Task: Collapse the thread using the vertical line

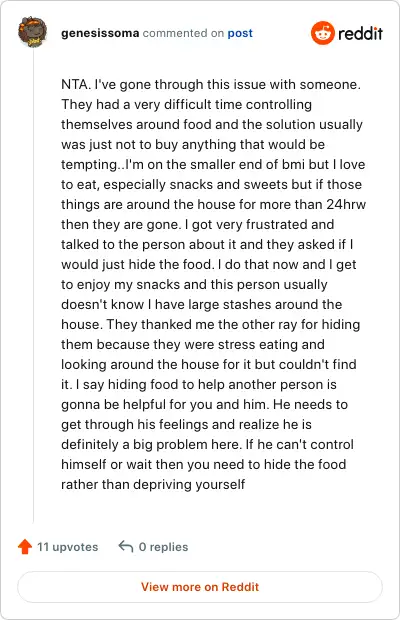Action: (x=33, y=285)
